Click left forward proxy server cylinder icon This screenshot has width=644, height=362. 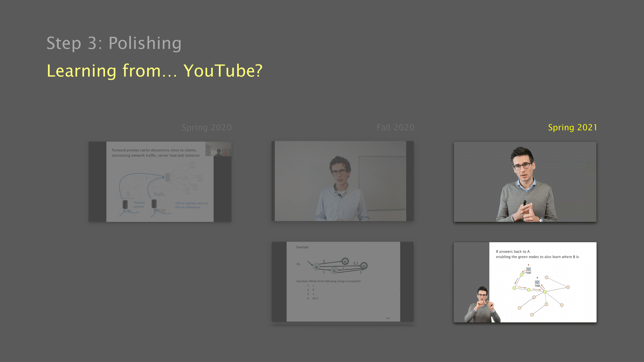[x=125, y=204]
